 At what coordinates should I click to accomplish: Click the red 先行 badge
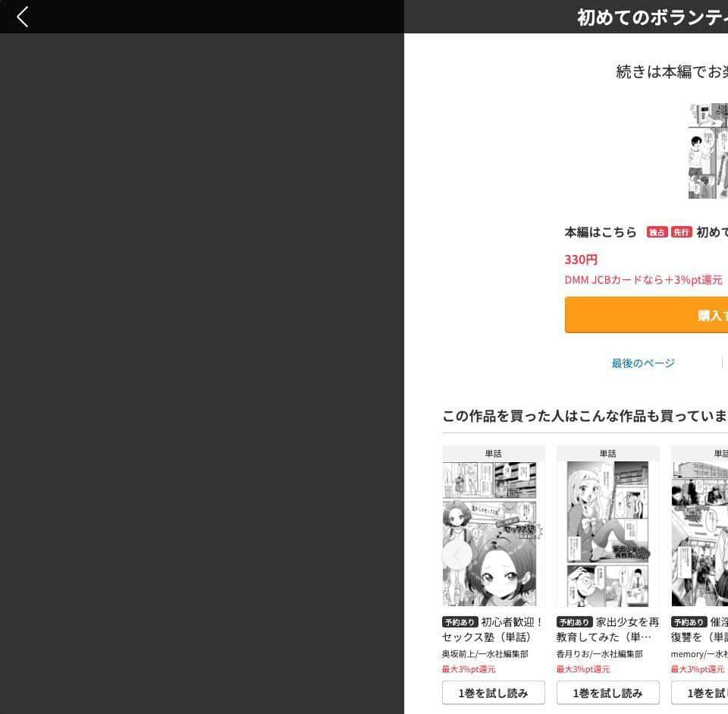681,232
